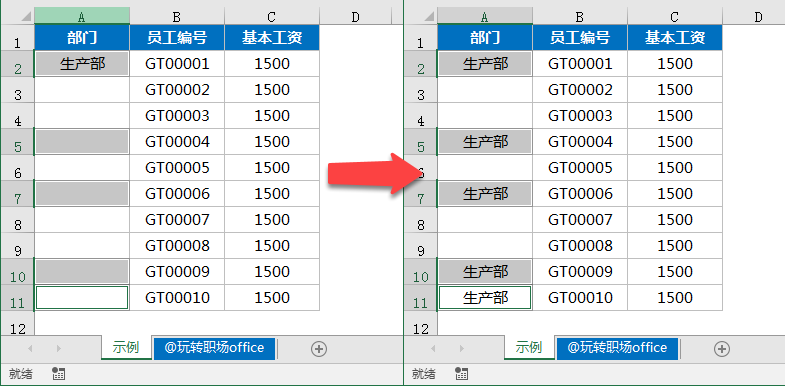Click previous-sheet arrow in the left window
This screenshot has height=386, width=785.
tap(30, 348)
